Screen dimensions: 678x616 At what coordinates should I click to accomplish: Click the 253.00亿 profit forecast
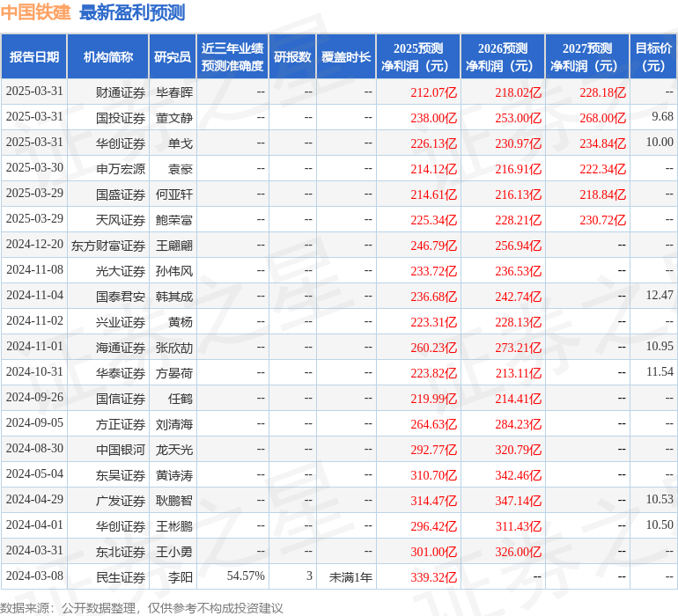518,118
